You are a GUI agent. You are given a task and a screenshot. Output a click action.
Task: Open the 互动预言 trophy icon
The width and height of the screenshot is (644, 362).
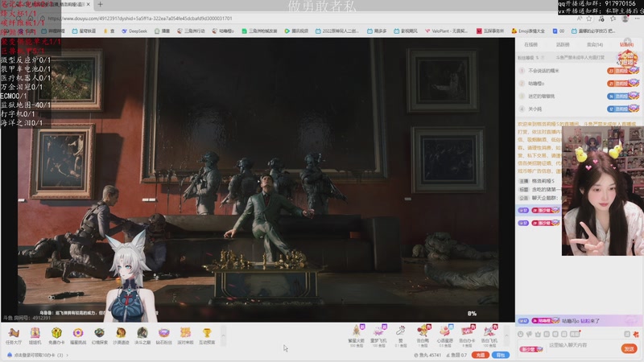click(207, 335)
